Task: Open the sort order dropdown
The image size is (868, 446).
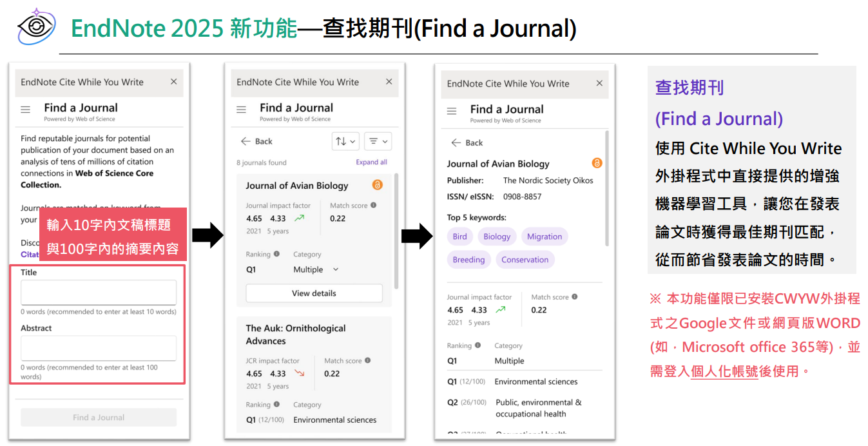Action: tap(345, 141)
